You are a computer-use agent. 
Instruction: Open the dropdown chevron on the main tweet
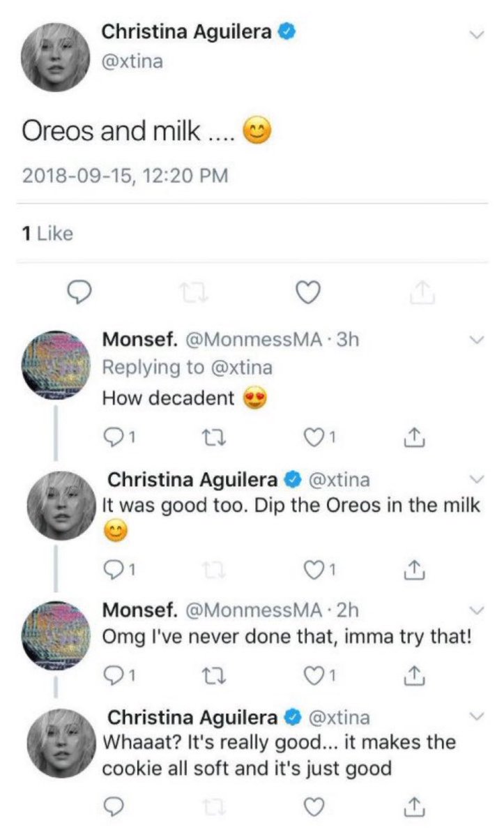point(477,34)
